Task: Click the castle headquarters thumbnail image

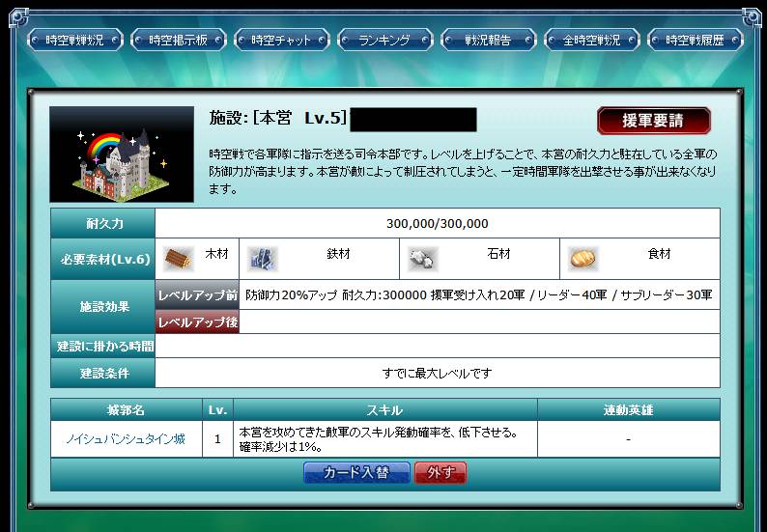Action: pyautogui.click(x=122, y=154)
